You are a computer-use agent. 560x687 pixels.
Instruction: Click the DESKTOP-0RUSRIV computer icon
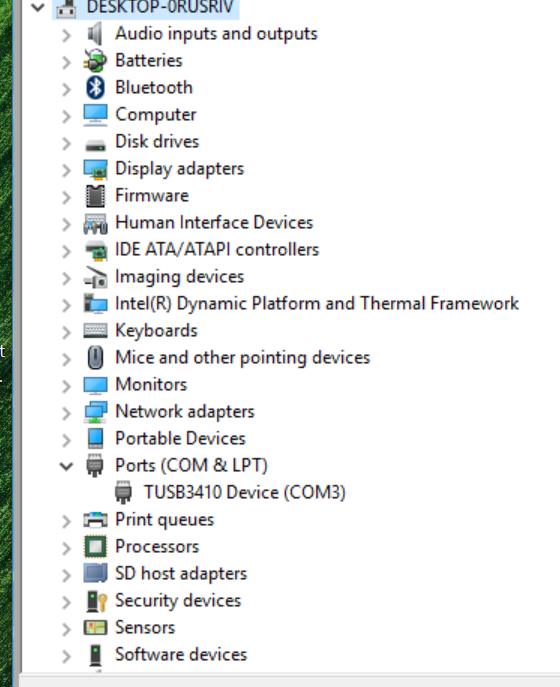66,8
